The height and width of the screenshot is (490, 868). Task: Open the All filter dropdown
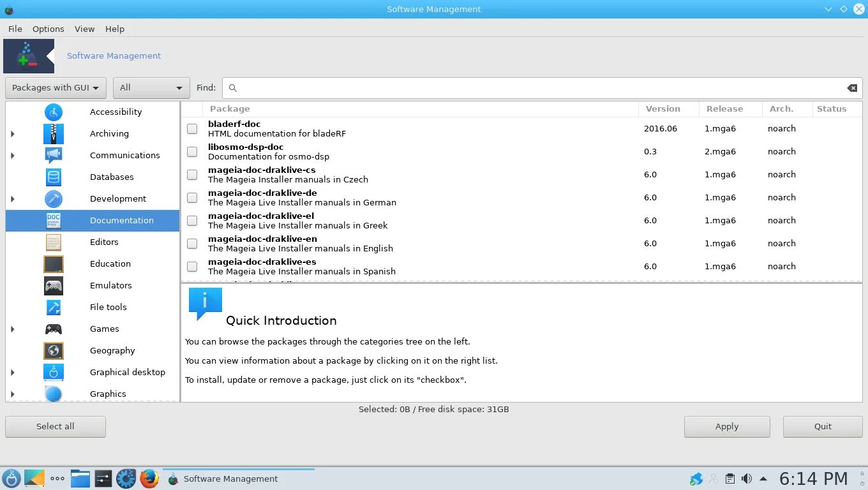point(151,87)
